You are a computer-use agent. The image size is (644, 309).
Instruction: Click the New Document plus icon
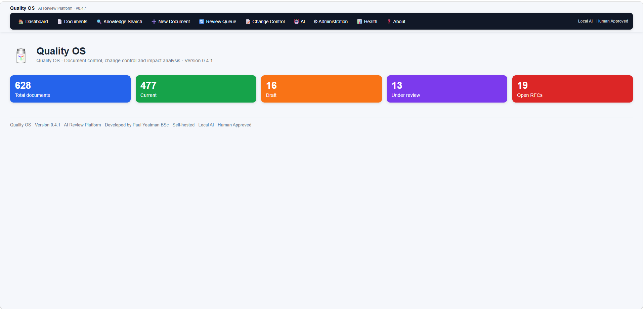pyautogui.click(x=154, y=22)
